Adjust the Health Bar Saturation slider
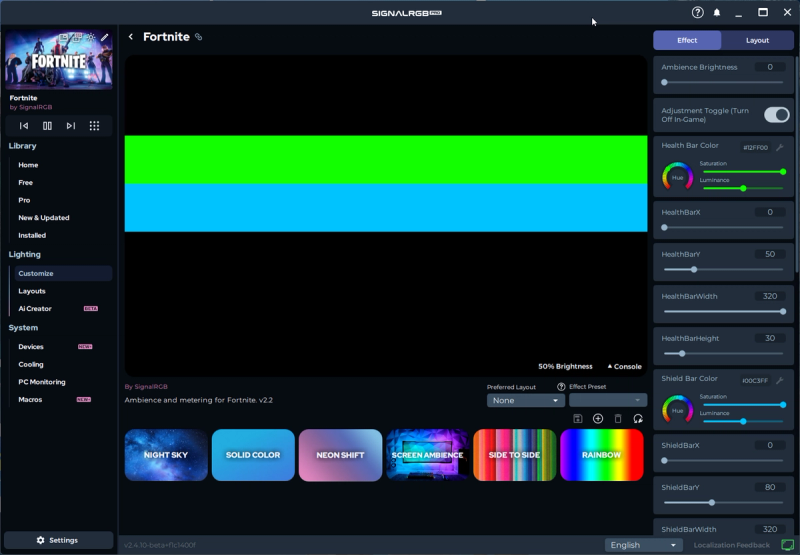 743,172
